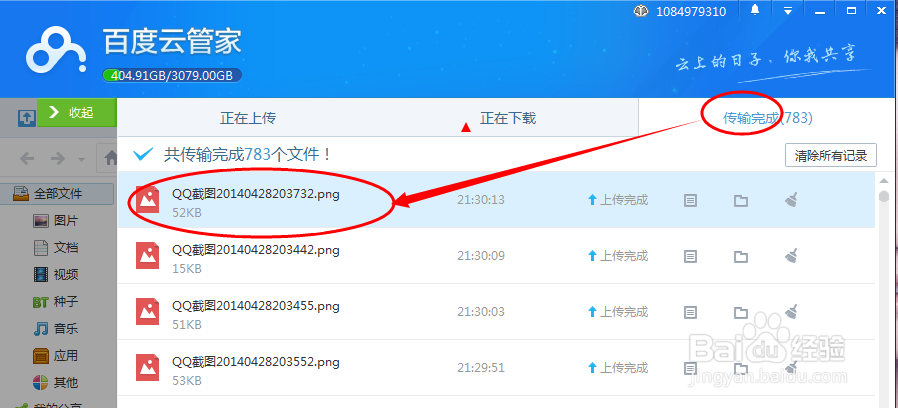Open navigation history dropdown arrow
Image resolution: width=898 pixels, height=408 pixels.
tap(81, 160)
